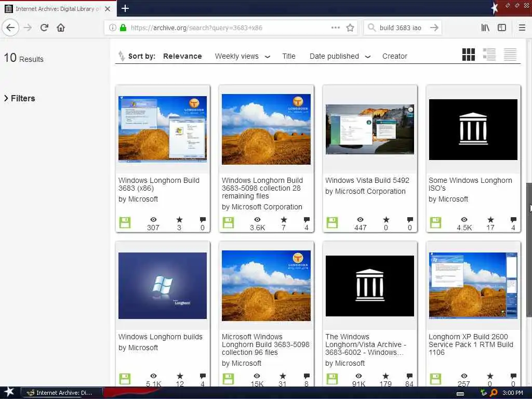The height and width of the screenshot is (399, 532).
Task: Open page actions three-dot menu
Action: 336,28
